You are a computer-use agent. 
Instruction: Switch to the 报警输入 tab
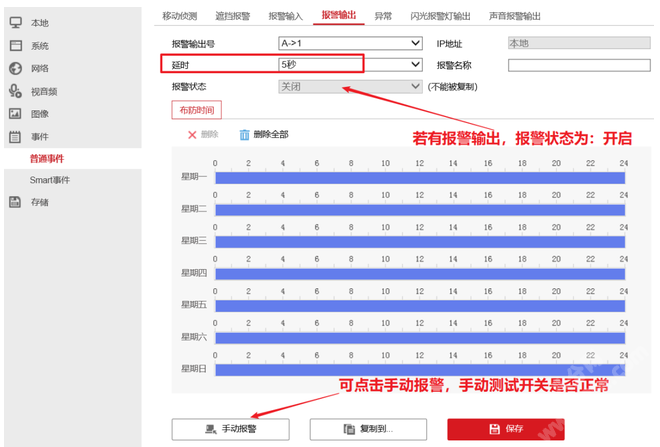pyautogui.click(x=285, y=16)
